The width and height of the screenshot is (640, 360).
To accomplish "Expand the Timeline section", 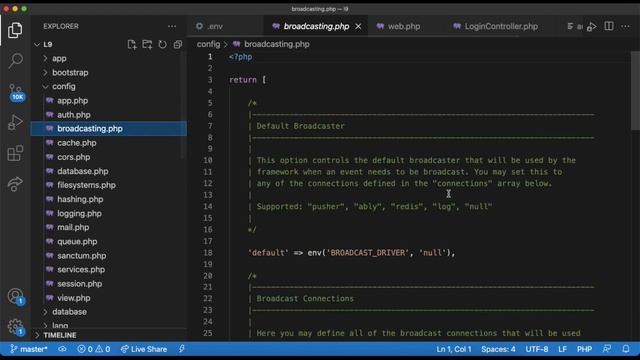I will (x=60, y=335).
